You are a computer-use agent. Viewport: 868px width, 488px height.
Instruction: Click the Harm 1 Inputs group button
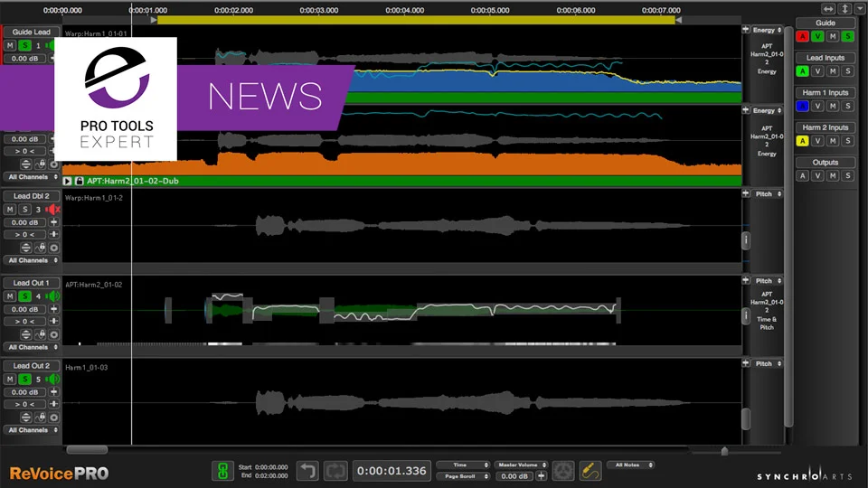(826, 92)
